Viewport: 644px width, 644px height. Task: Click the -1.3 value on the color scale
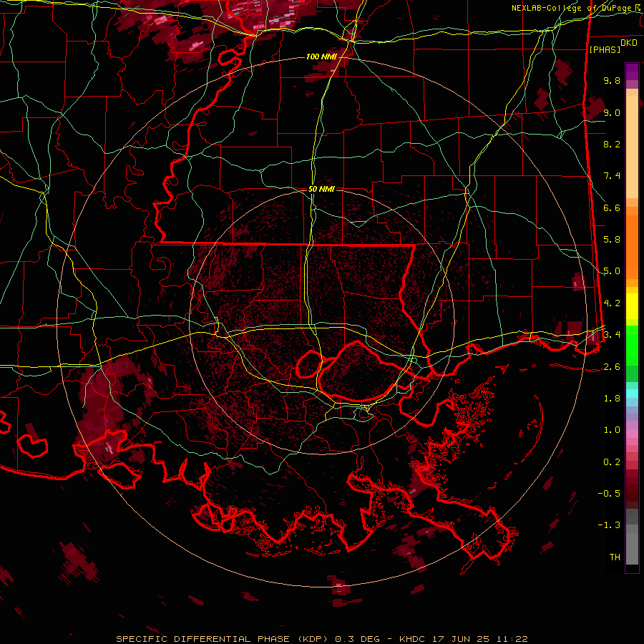tap(609, 525)
